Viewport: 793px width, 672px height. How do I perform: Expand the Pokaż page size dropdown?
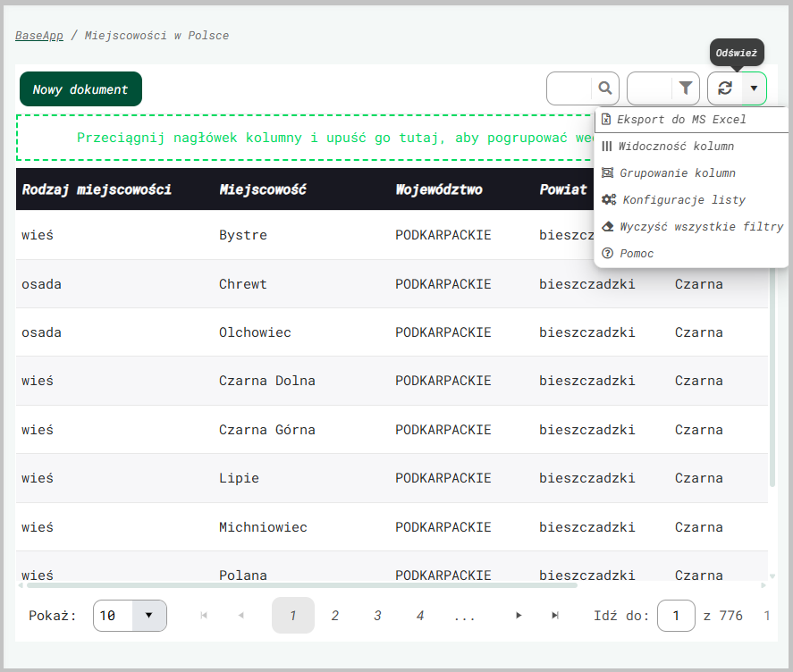(x=148, y=616)
